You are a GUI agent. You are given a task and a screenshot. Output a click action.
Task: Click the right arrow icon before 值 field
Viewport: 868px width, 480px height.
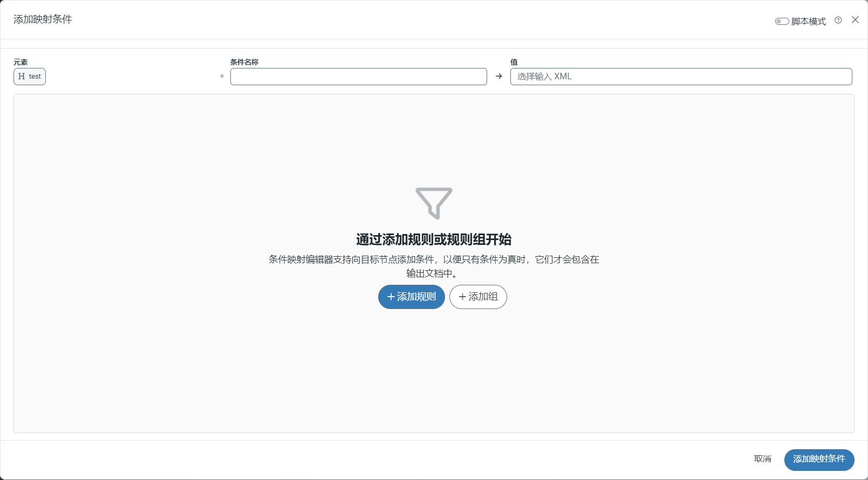pos(499,77)
